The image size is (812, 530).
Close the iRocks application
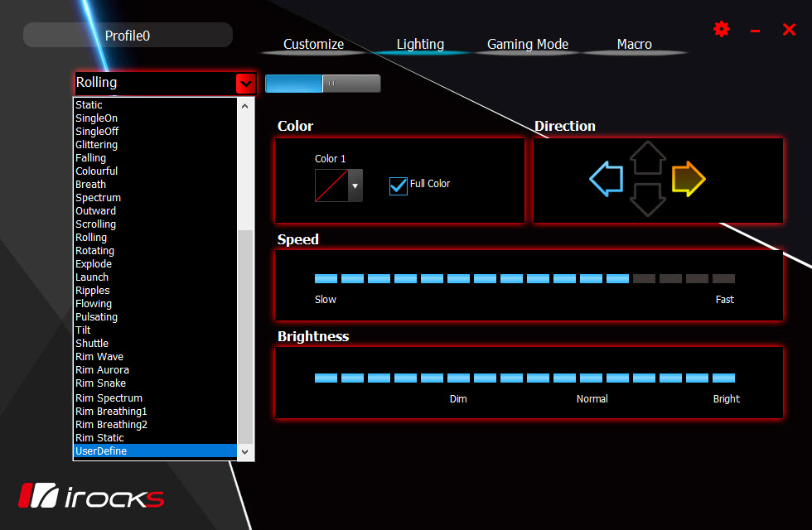(789, 30)
